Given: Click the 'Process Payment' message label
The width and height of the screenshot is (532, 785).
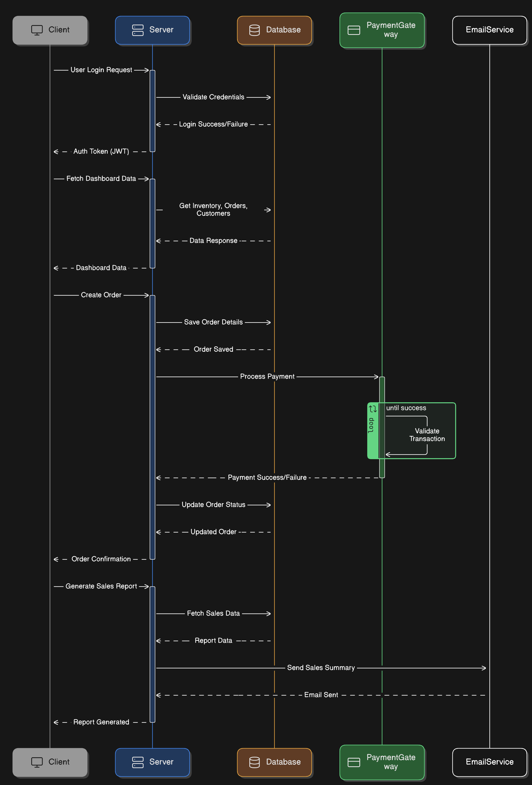Looking at the screenshot, I should [x=267, y=376].
